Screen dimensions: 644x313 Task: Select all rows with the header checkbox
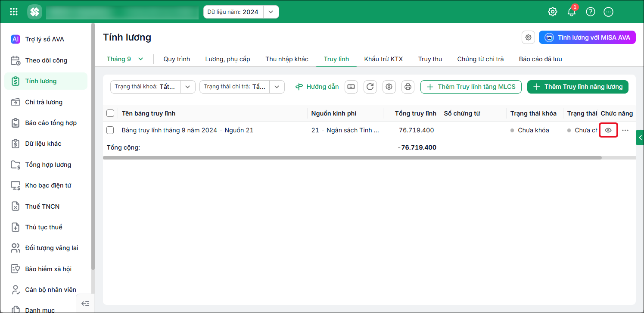point(110,113)
